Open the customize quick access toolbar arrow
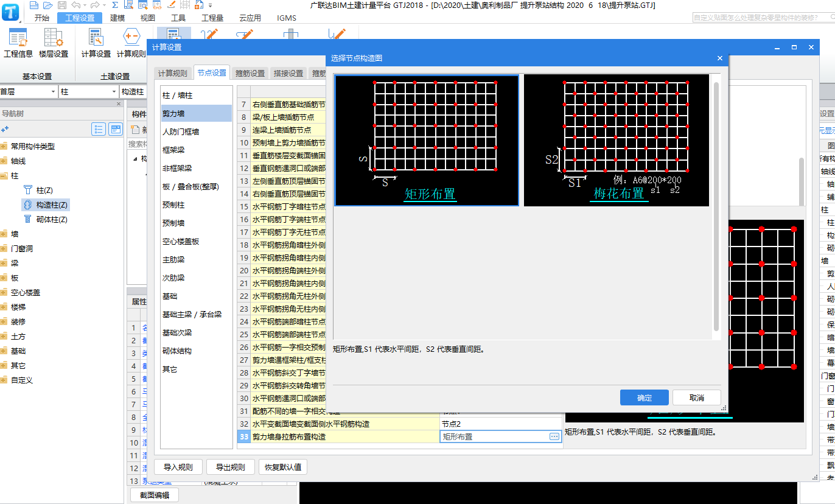The height and width of the screenshot is (504, 835). (x=211, y=5)
